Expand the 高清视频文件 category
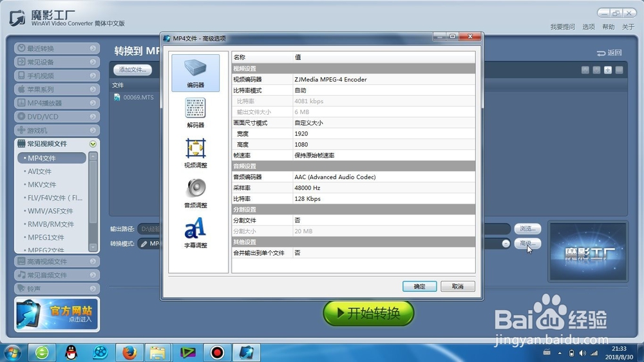 pyautogui.click(x=57, y=262)
